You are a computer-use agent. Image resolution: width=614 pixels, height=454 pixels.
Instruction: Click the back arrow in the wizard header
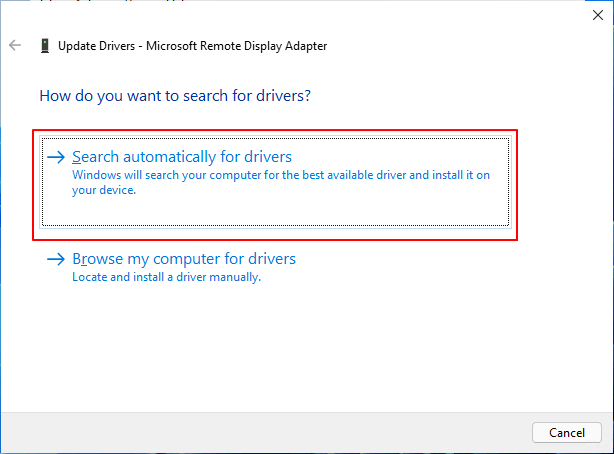pos(15,46)
